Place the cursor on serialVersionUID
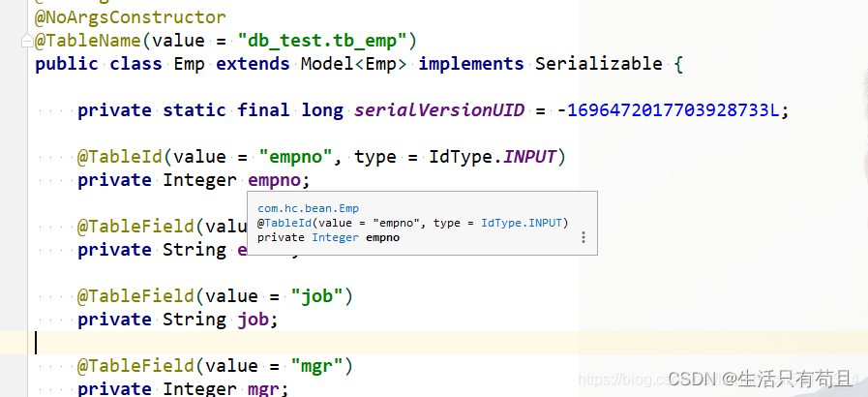This screenshot has height=397, width=868. click(439, 110)
